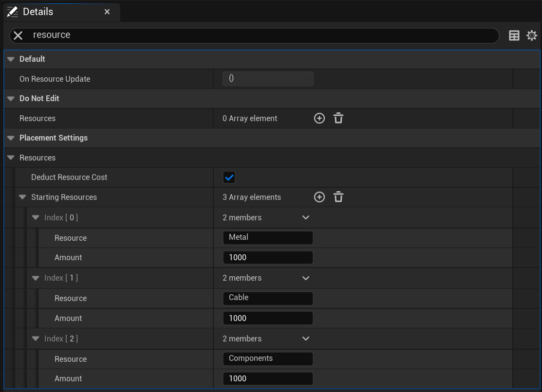This screenshot has height=392, width=542.
Task: Open Index 0 element options dropdown
Action: coord(305,217)
